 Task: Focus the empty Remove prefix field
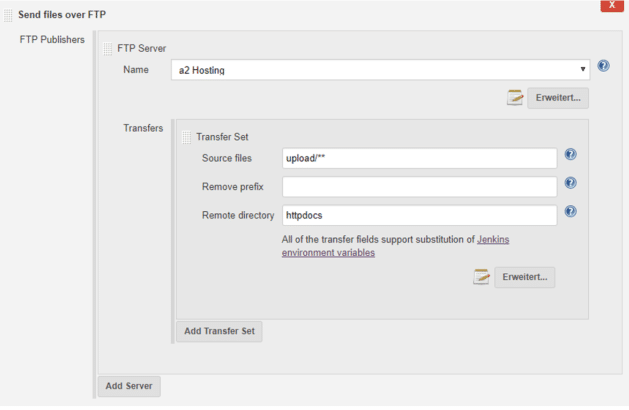420,187
